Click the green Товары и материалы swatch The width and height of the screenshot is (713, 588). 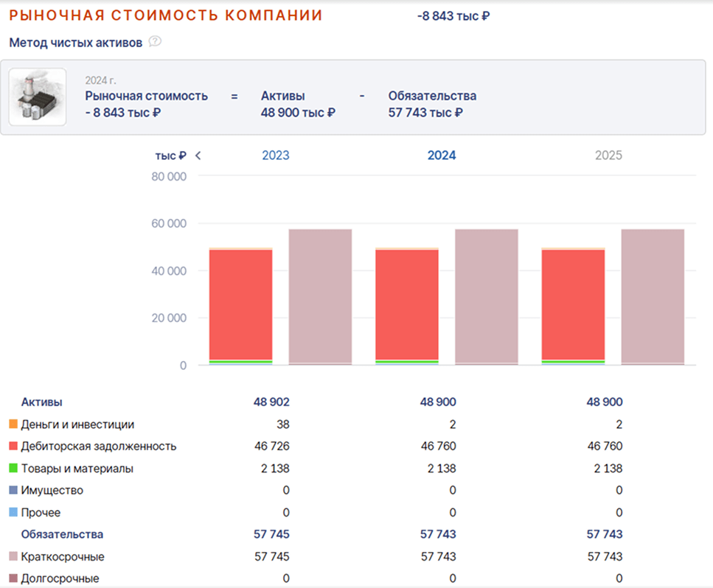click(13, 468)
